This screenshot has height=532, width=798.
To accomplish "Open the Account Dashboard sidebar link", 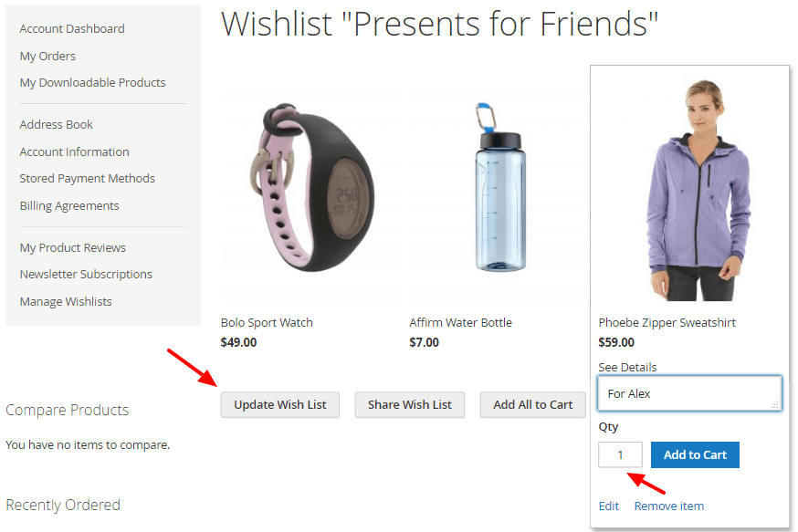I will click(72, 29).
